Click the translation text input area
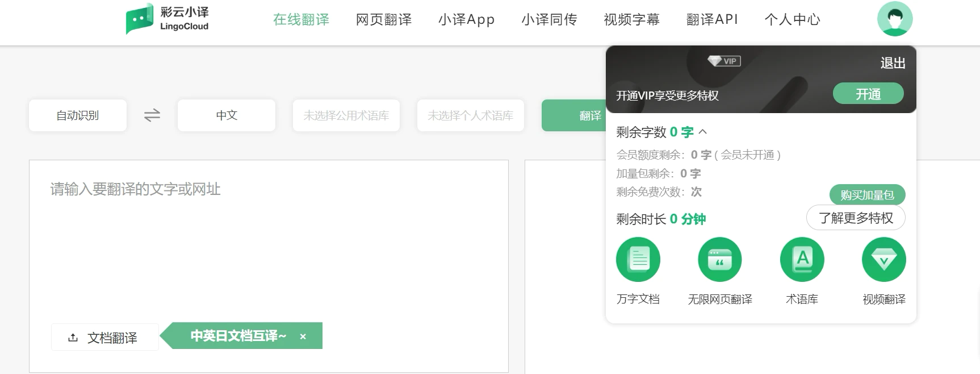The height and width of the screenshot is (374, 980). point(268,244)
